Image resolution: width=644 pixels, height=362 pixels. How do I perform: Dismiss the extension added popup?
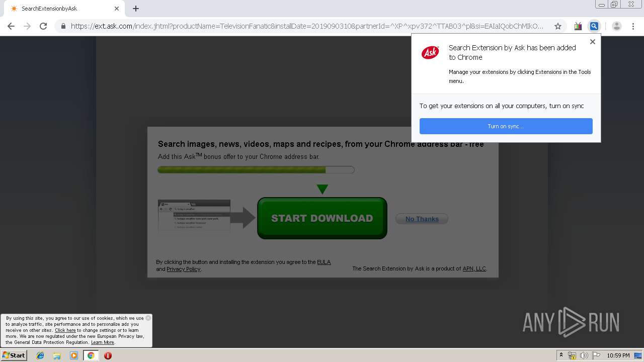[593, 42]
